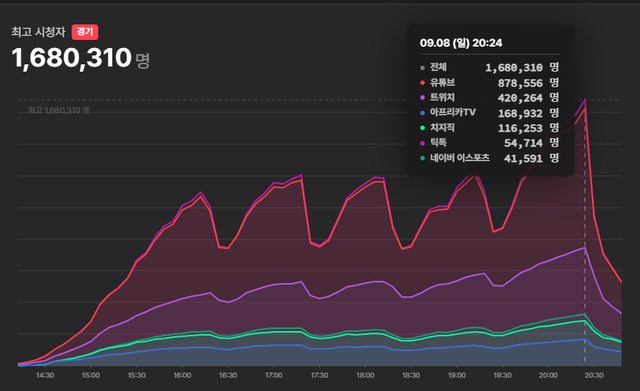Click the 116,253 명 value

(528, 128)
